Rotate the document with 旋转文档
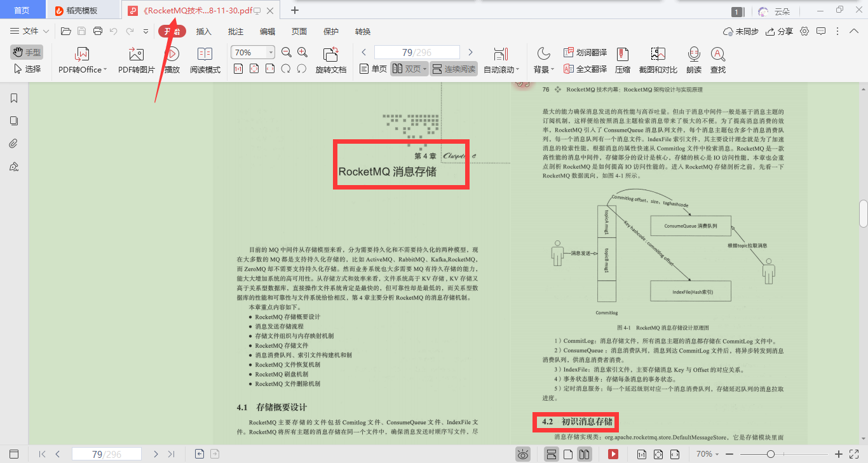 [x=331, y=61]
